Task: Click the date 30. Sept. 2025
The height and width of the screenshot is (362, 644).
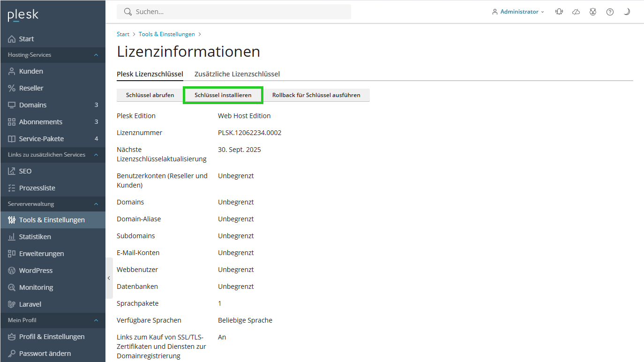Action: 240,150
